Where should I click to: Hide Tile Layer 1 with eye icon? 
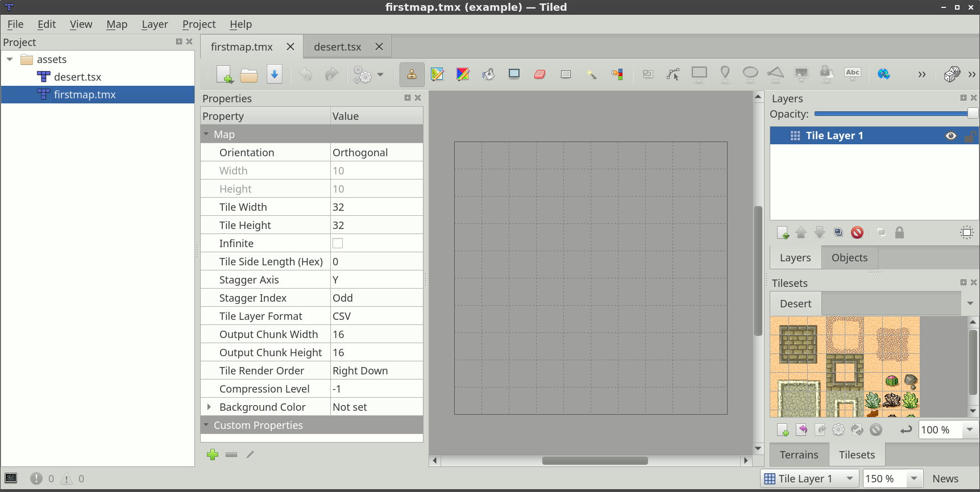(x=951, y=136)
